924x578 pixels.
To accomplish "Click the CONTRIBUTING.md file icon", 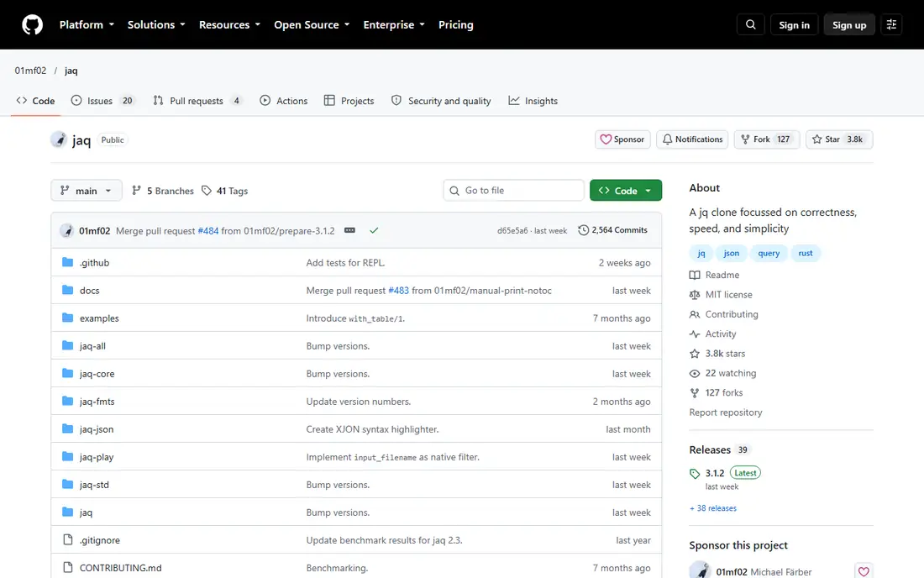I will (68, 567).
